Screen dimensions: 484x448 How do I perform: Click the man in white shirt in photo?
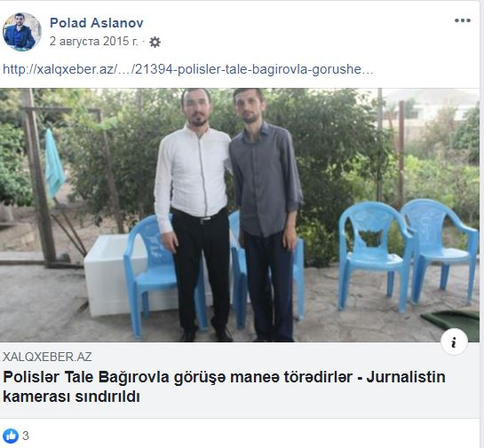point(193,215)
